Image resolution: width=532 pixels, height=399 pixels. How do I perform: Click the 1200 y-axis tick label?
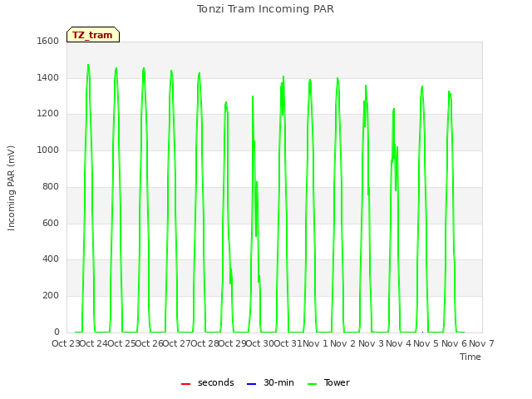coord(48,113)
